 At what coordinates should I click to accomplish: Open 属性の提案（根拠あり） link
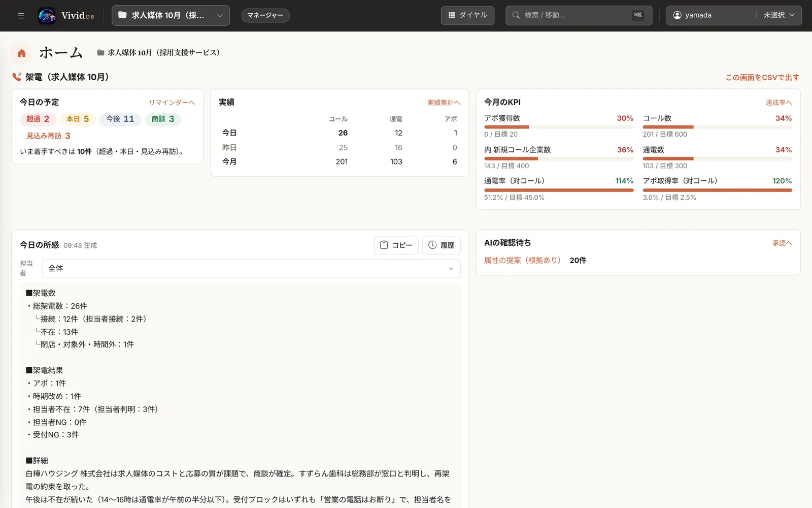pos(522,261)
